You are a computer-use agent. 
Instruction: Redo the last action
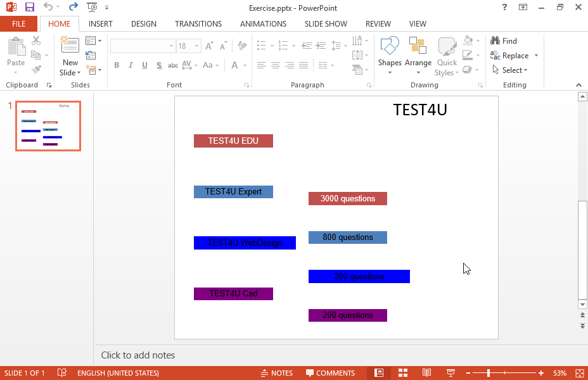point(73,7)
